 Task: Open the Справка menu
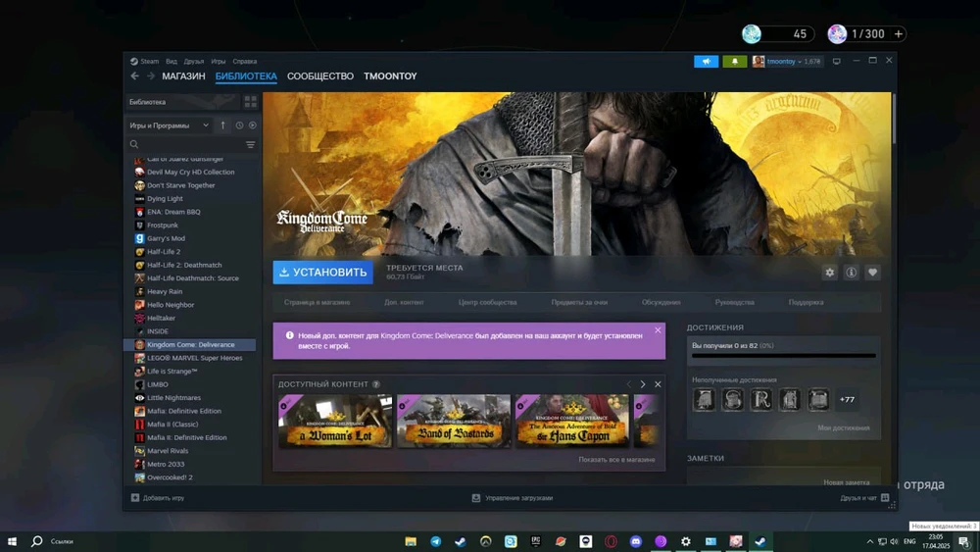(x=244, y=61)
